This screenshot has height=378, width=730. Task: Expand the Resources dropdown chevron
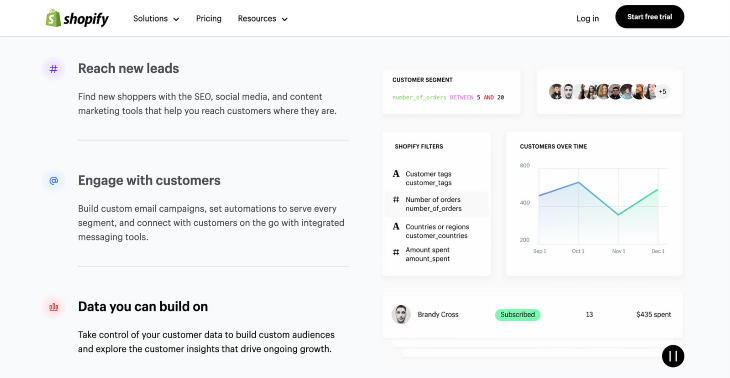[x=284, y=19]
